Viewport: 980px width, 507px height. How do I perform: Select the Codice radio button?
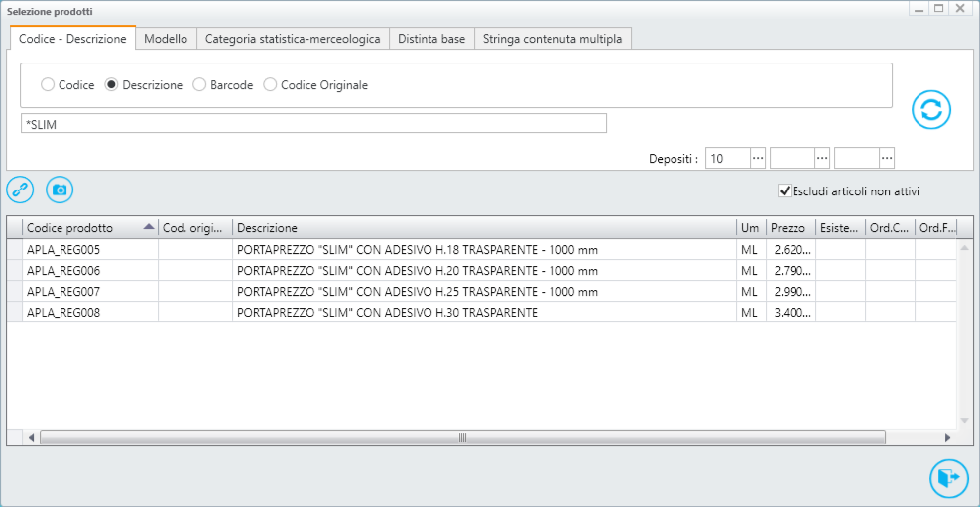pos(48,85)
